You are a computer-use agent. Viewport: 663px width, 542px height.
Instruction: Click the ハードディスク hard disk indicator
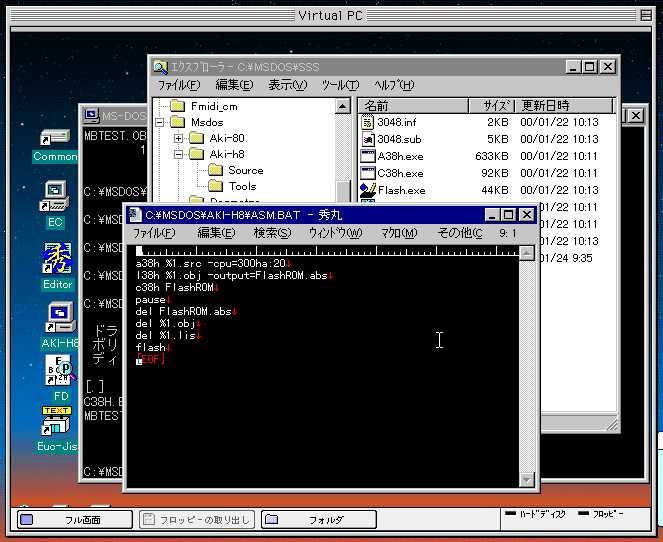click(x=535, y=514)
